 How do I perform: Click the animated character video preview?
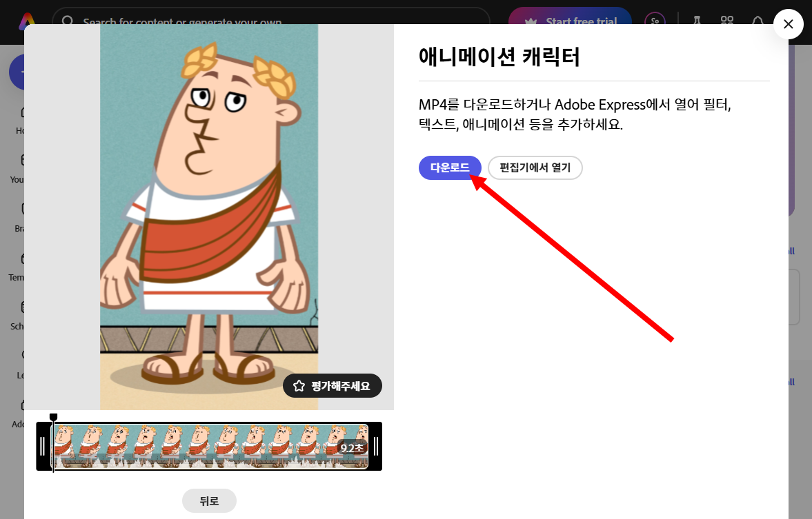pyautogui.click(x=209, y=217)
